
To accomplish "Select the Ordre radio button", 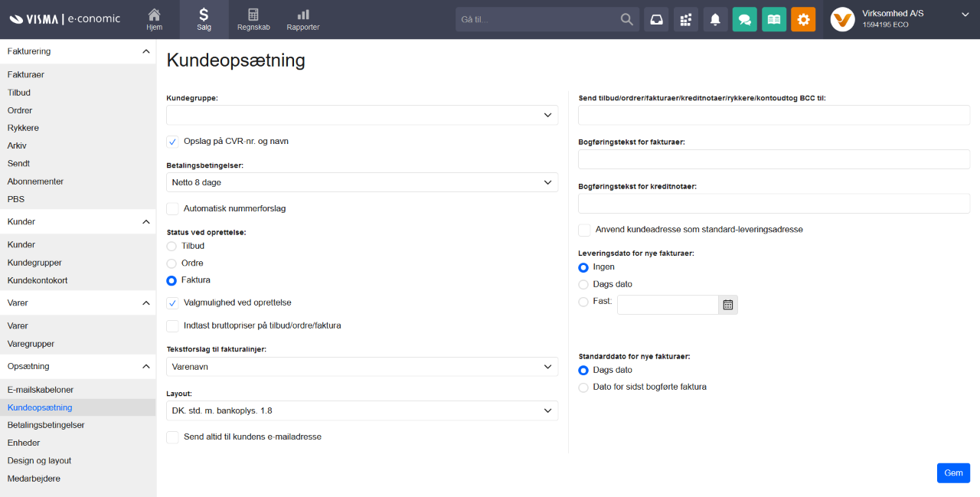I will coord(171,263).
